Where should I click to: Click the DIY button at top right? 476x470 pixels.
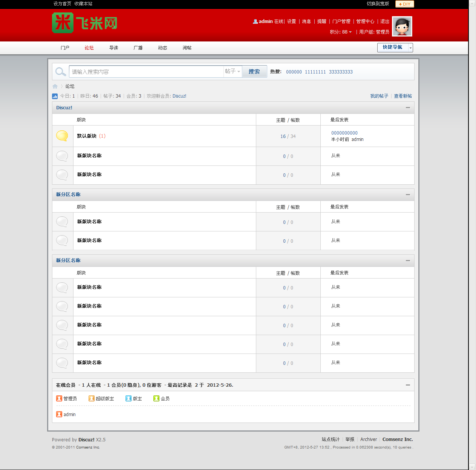[405, 4]
